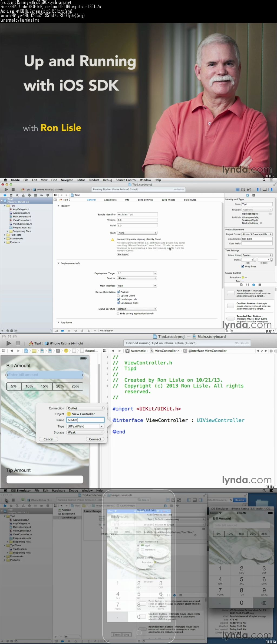The image size is (277, 644).
Task: Click the Reader button in Safari window
Action: [x=240, y=500]
